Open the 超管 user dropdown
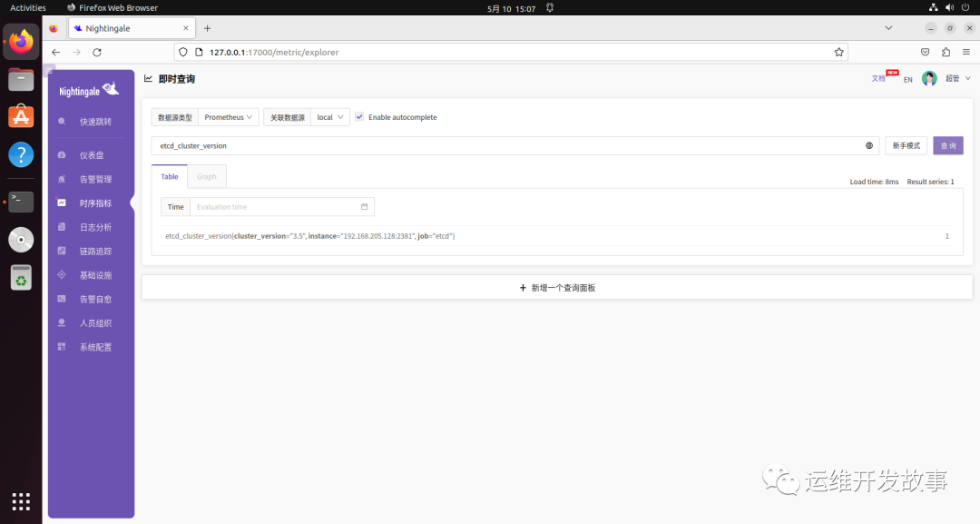Screen dimensions: 980x524 click(x=957, y=79)
